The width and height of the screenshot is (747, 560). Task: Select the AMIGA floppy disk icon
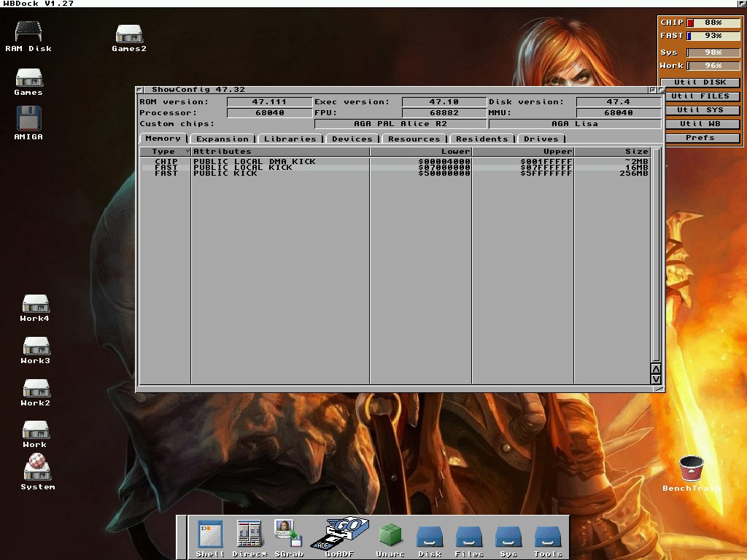[28, 122]
